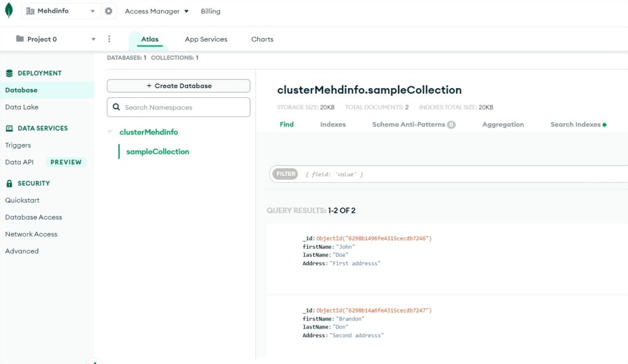The height and width of the screenshot is (364, 628).
Task: Open the Schema Anti-Patterns tab
Action: [x=414, y=124]
